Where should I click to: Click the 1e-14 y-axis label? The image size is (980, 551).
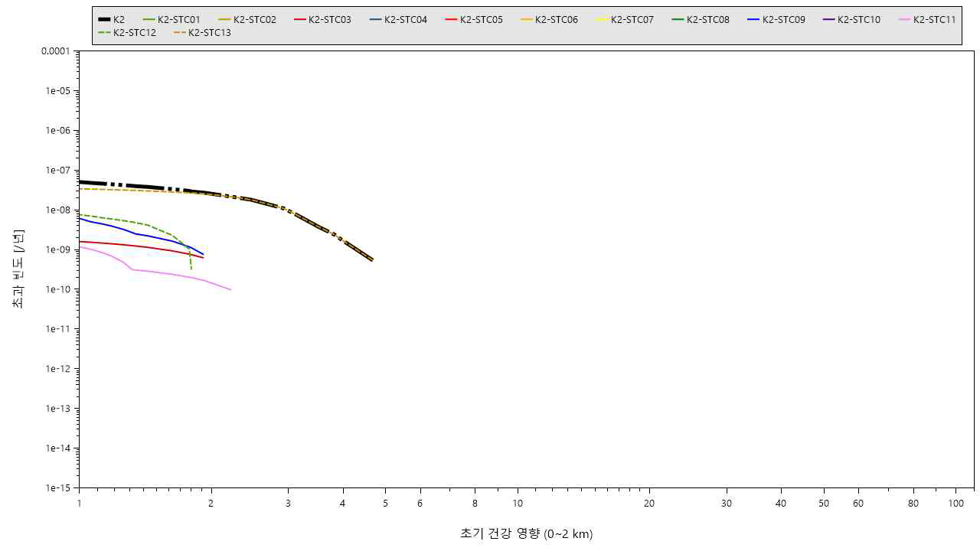(x=57, y=448)
